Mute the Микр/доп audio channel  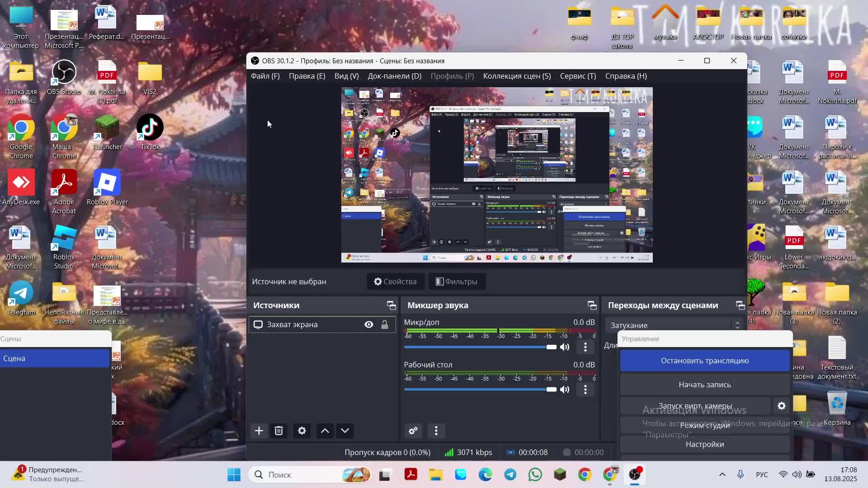565,347
